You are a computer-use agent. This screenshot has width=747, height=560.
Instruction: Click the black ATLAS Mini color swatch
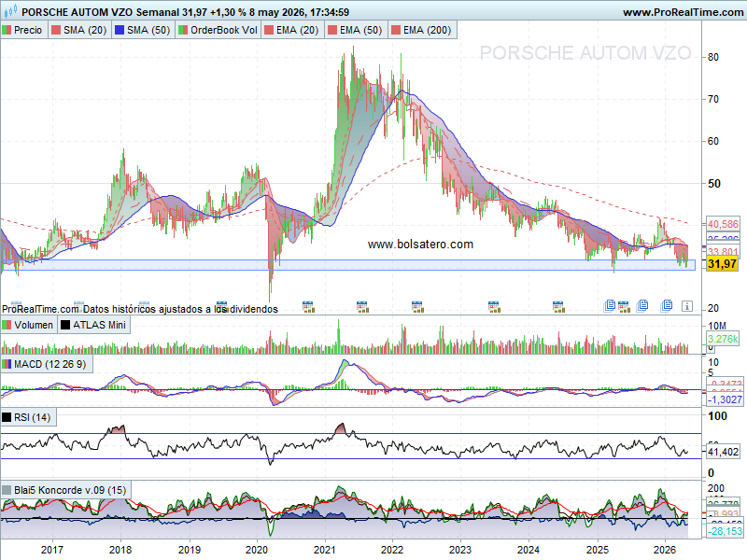[x=65, y=325]
